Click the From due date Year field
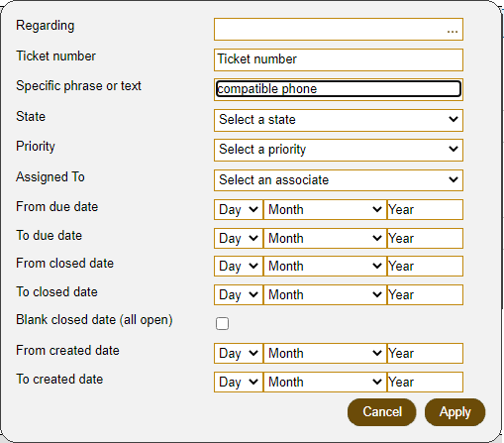The image size is (504, 443). pyautogui.click(x=425, y=209)
